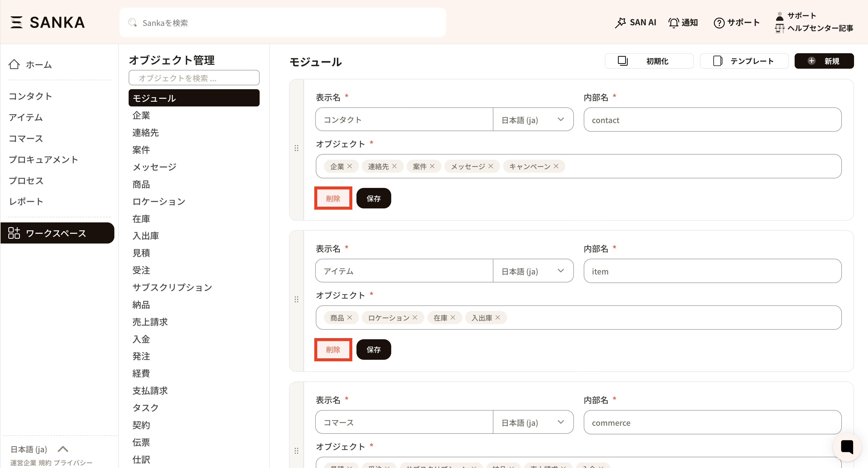Viewport: 868px width, 468px height.
Task: Select 見積 in the object list
Action: pyautogui.click(x=141, y=253)
